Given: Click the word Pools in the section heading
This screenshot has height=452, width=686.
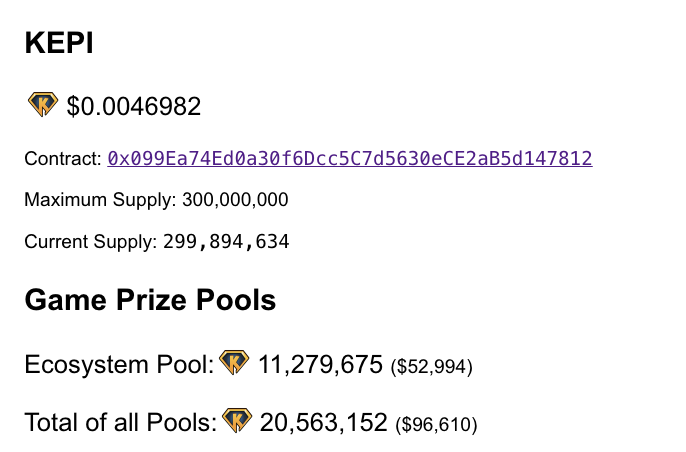Looking at the screenshot, I should pos(236,300).
